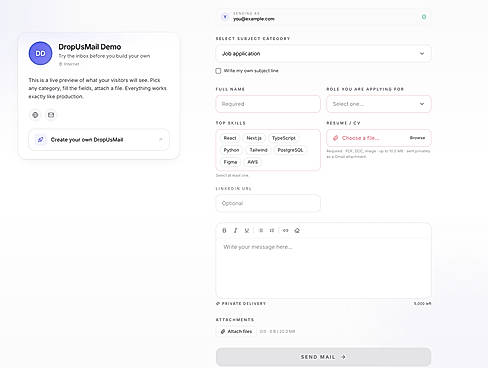Insert a bulleted list in editor
This screenshot has height=368, width=488.
coord(261,230)
